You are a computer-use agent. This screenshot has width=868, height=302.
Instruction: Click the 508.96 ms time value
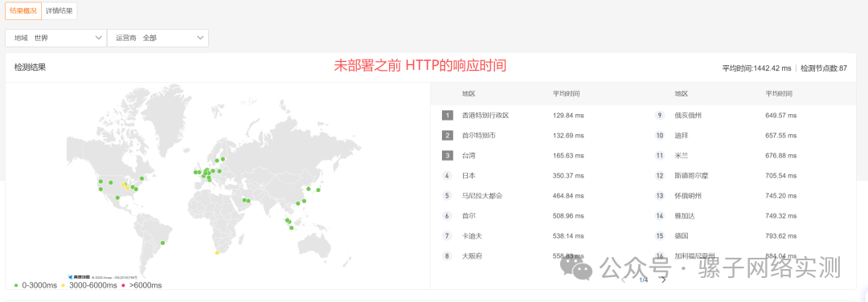coord(568,216)
